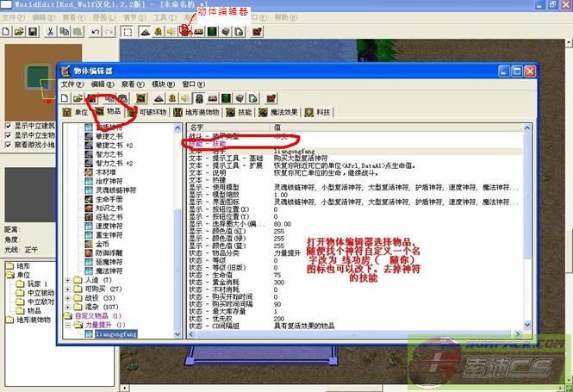Select the 物品 items tab
The width and height of the screenshot is (573, 392).
tap(108, 112)
